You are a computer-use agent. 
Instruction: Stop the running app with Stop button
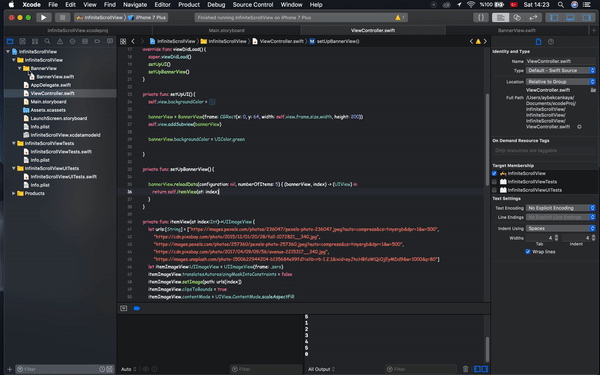[x=62, y=18]
